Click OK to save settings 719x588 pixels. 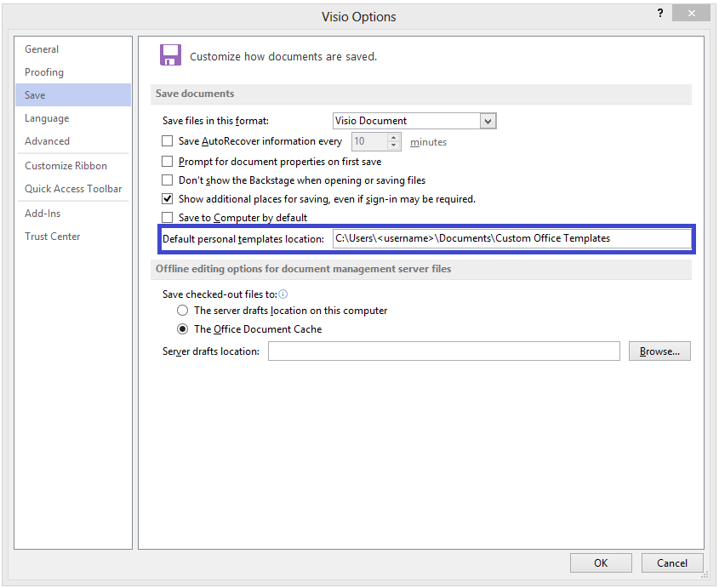(601, 562)
